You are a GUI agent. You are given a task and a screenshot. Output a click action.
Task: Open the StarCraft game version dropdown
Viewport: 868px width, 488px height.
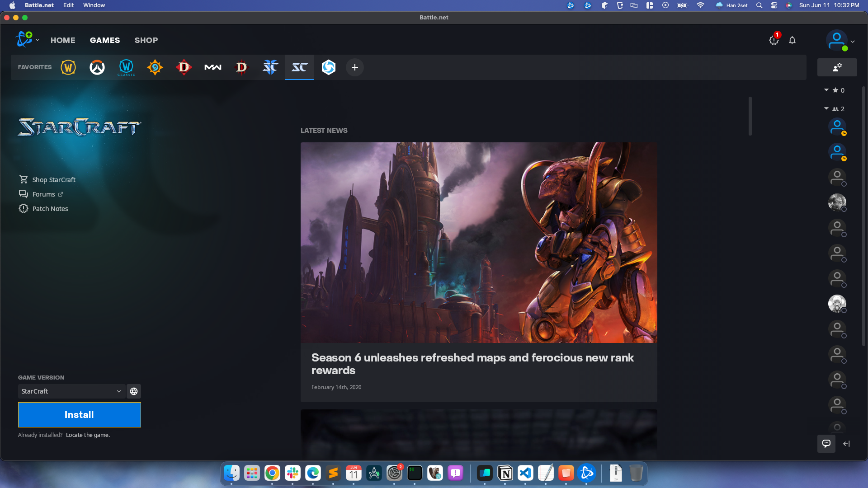71,391
